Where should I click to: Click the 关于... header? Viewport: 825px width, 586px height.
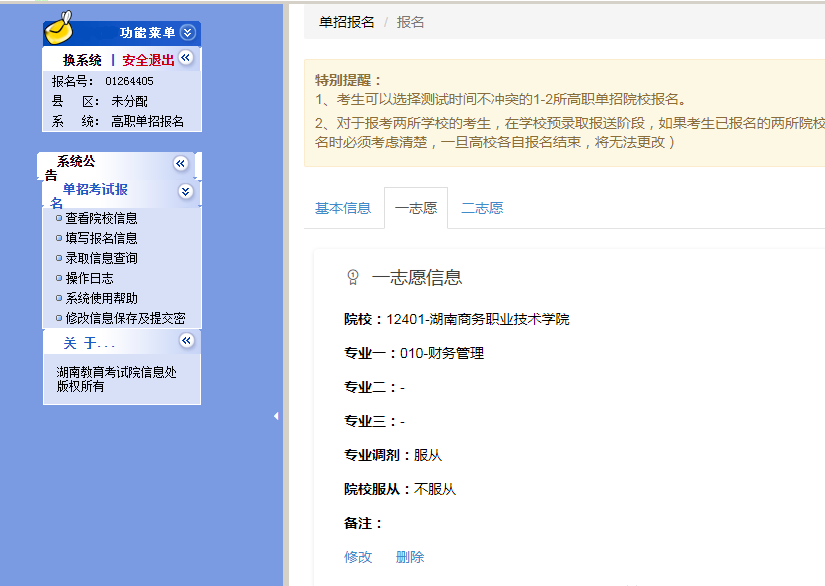pos(89,343)
